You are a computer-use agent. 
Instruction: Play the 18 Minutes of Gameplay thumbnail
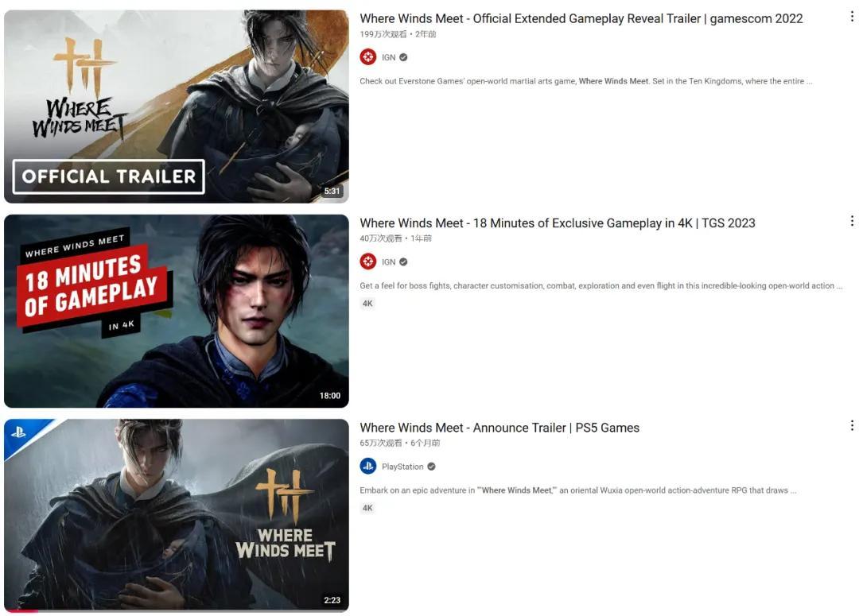coord(177,311)
